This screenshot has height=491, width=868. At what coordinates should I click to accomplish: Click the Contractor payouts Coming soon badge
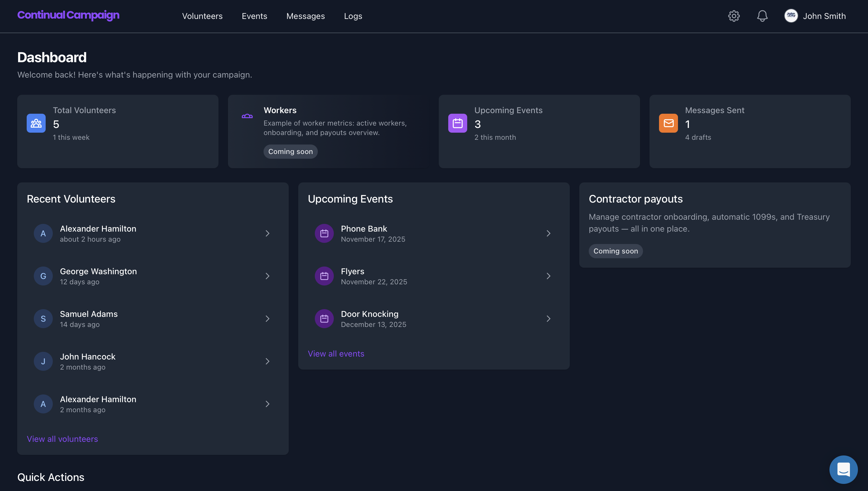[615, 251]
